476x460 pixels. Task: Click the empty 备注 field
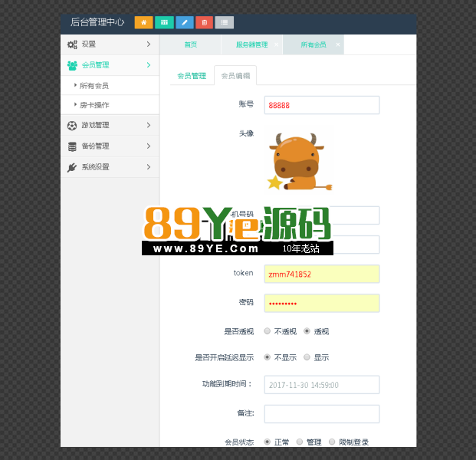322,414
